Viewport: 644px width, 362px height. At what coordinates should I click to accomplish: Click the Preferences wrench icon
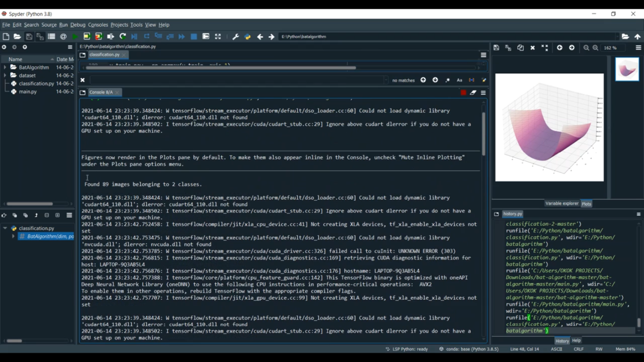click(235, 37)
